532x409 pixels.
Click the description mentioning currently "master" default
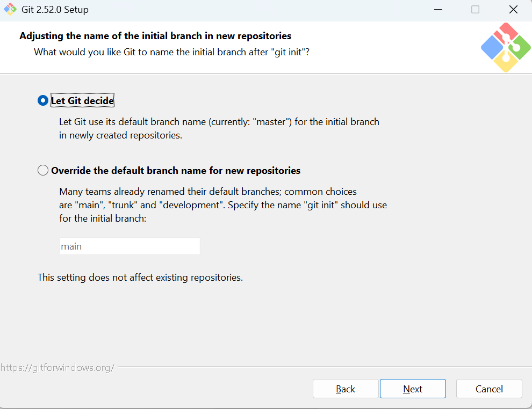coord(219,128)
